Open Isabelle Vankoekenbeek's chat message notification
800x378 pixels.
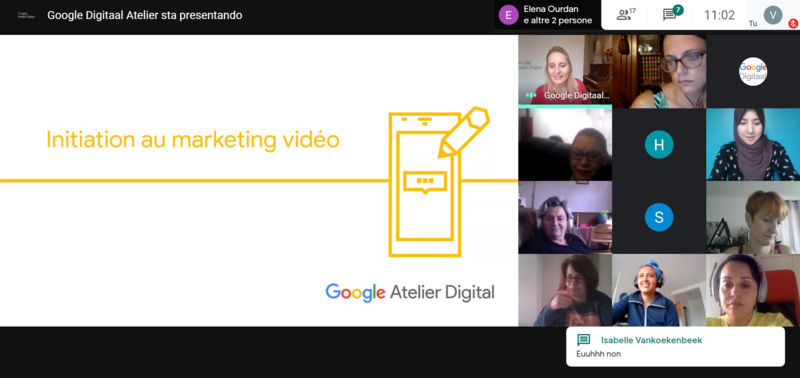(x=675, y=346)
